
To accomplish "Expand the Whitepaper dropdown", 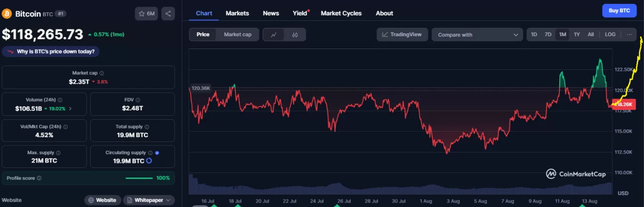I will tap(149, 200).
